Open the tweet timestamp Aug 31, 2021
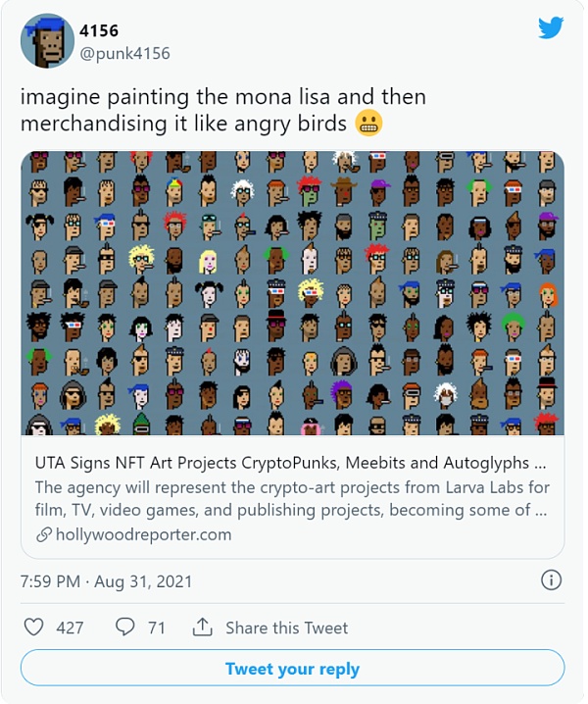Viewport: 588px width, 704px height. click(109, 580)
